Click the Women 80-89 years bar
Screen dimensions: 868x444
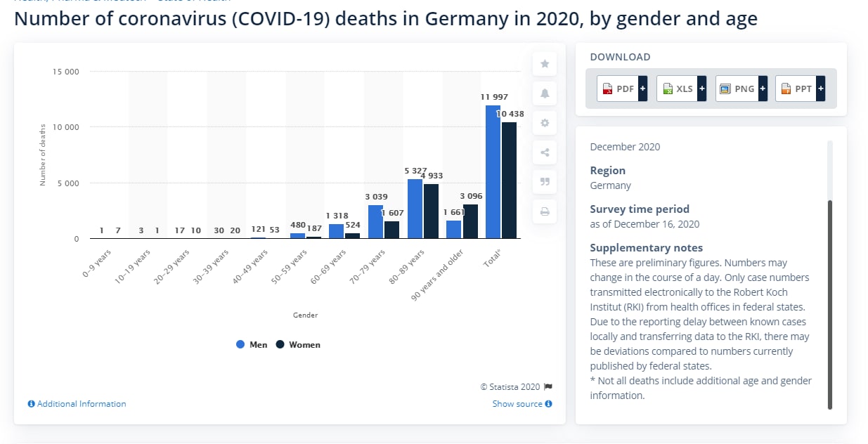(431, 211)
